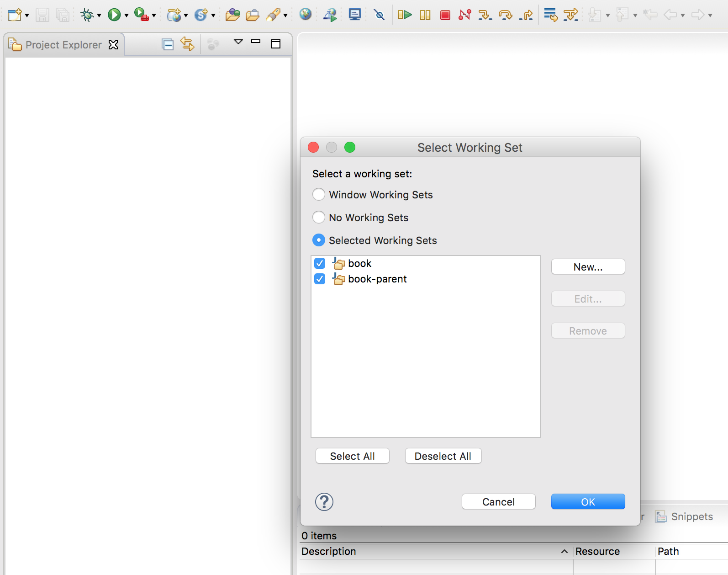The width and height of the screenshot is (728, 575).
Task: Click the Resume debug icon
Action: click(x=405, y=15)
